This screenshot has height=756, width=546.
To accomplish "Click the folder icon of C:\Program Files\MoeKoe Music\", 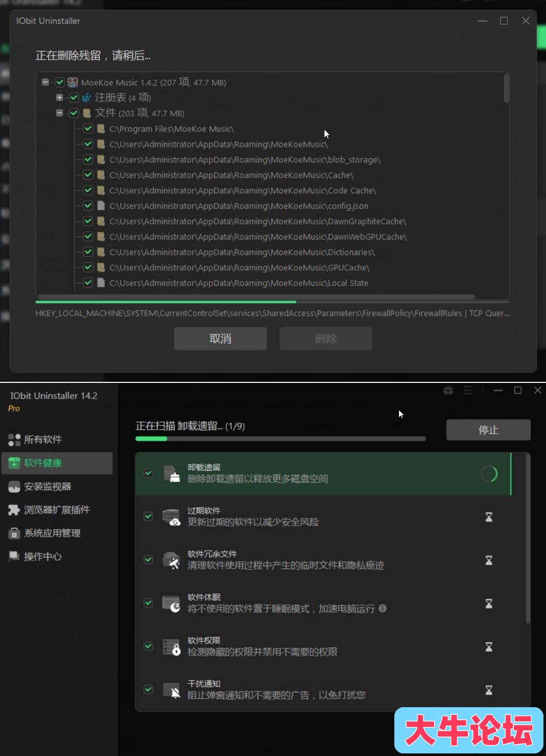I will (101, 128).
